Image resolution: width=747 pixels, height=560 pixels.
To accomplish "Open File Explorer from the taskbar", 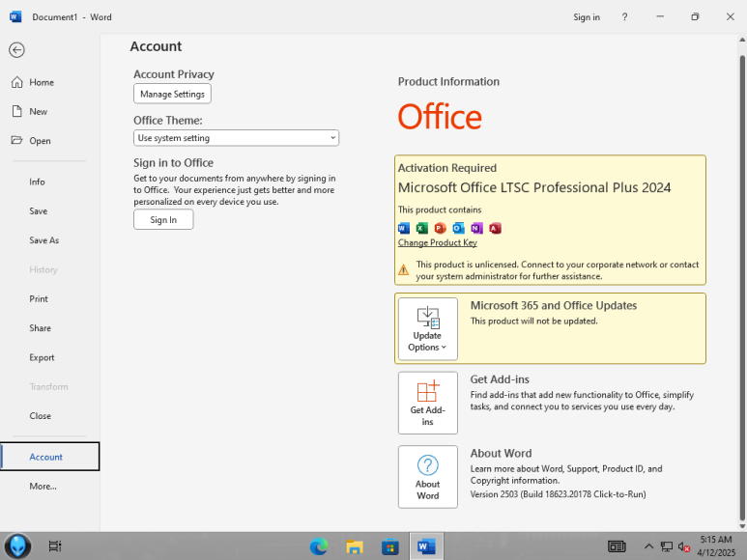I will [x=355, y=546].
